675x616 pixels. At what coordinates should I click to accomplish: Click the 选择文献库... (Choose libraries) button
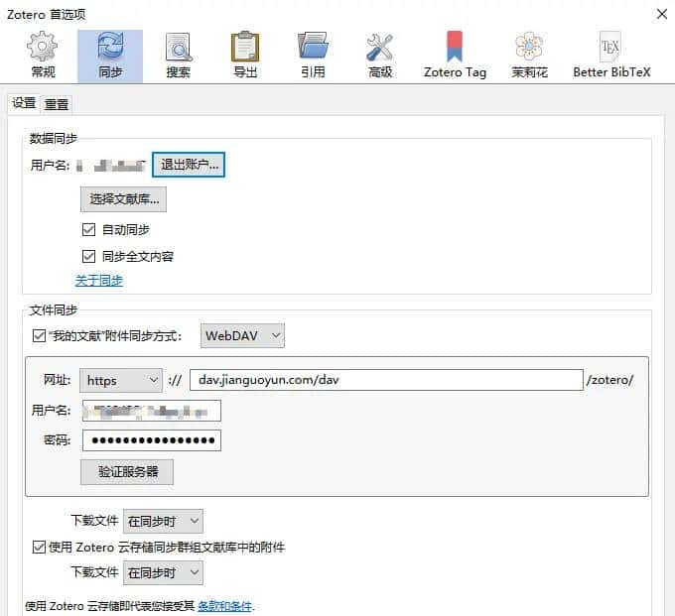point(123,199)
